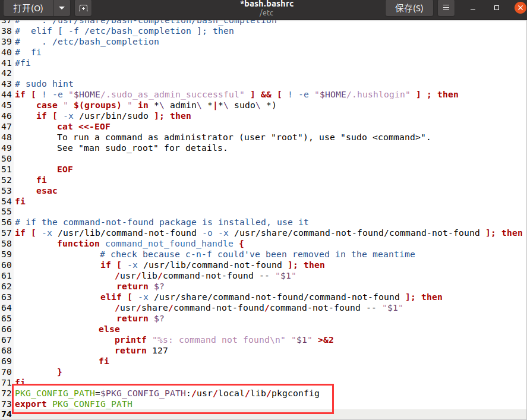
Task: Click line 61 '/usr/lib/command-not-found -- "$1"'
Action: [x=206, y=276]
